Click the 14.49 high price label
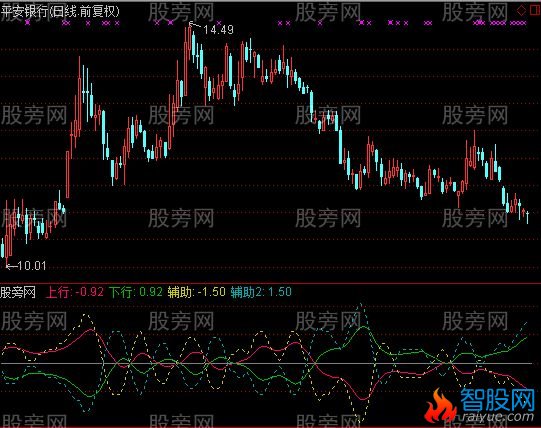Image resolution: width=541 pixels, height=428 pixels. tap(218, 30)
